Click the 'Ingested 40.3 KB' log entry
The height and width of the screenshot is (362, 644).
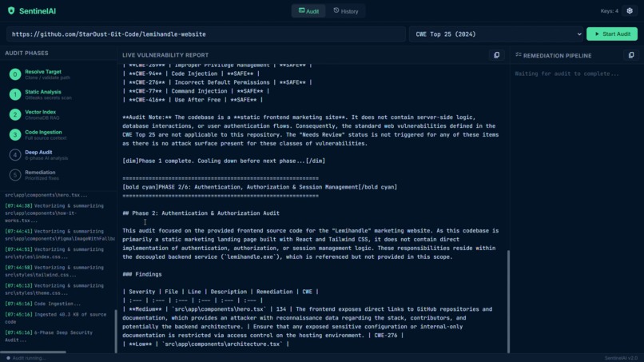tap(56, 318)
